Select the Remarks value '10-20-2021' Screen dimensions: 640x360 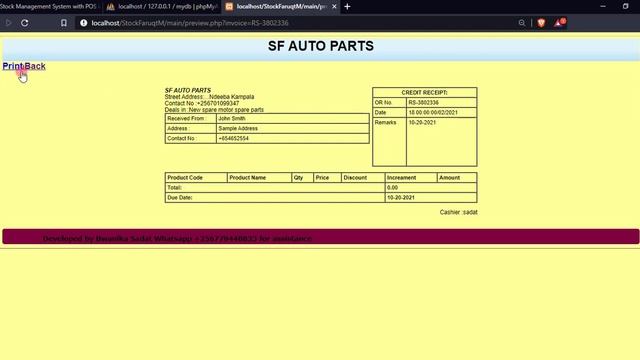[x=422, y=122]
